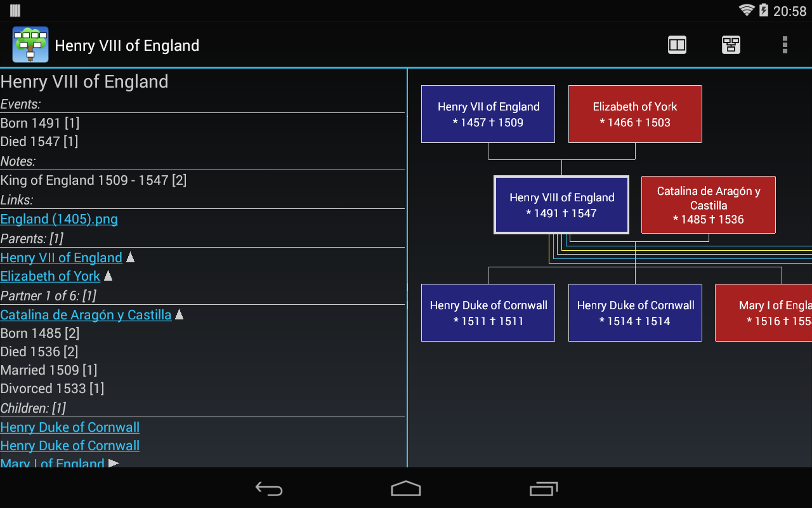
Task: Tap the 'Died 1547 [1]' event line
Action: tap(39, 142)
